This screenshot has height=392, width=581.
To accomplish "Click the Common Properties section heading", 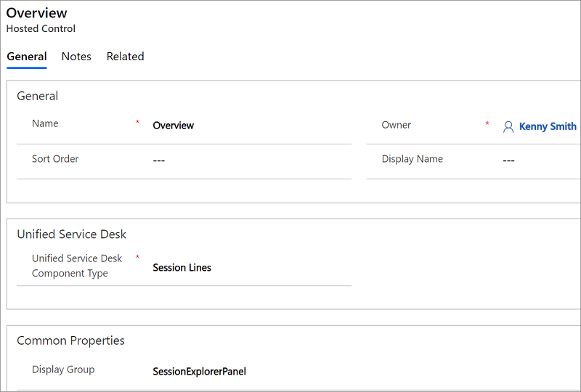I will pos(70,340).
